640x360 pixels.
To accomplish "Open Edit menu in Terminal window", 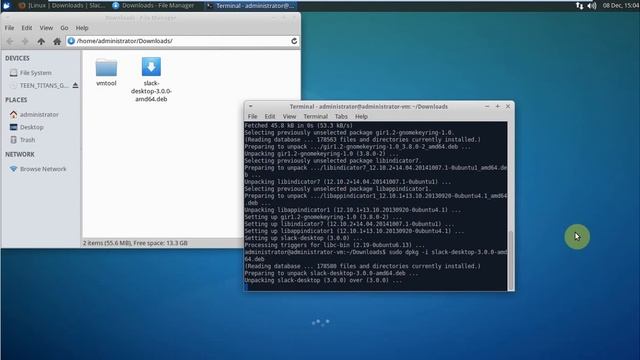I will coord(270,116).
